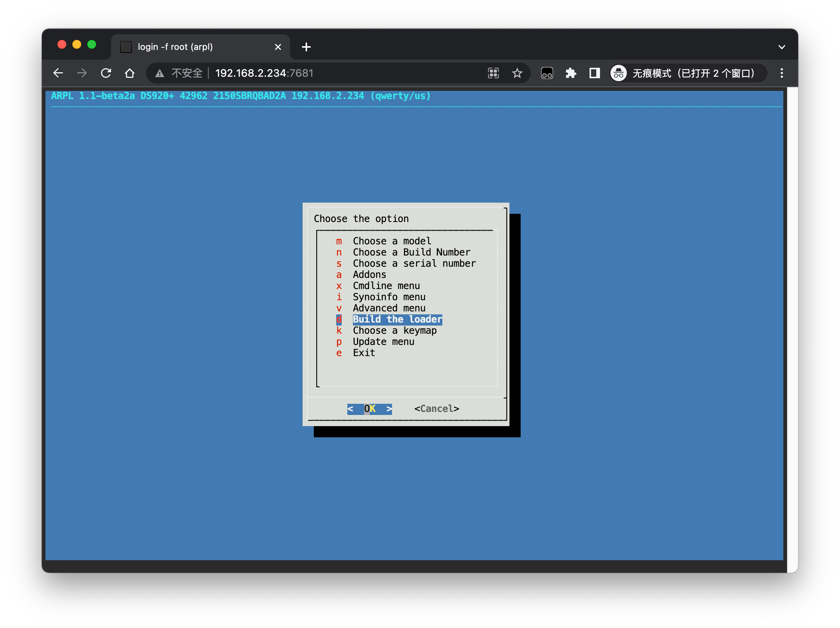Image resolution: width=840 pixels, height=628 pixels.
Task: Click the address bar URL 192.168.2.234:7681
Action: [x=264, y=73]
